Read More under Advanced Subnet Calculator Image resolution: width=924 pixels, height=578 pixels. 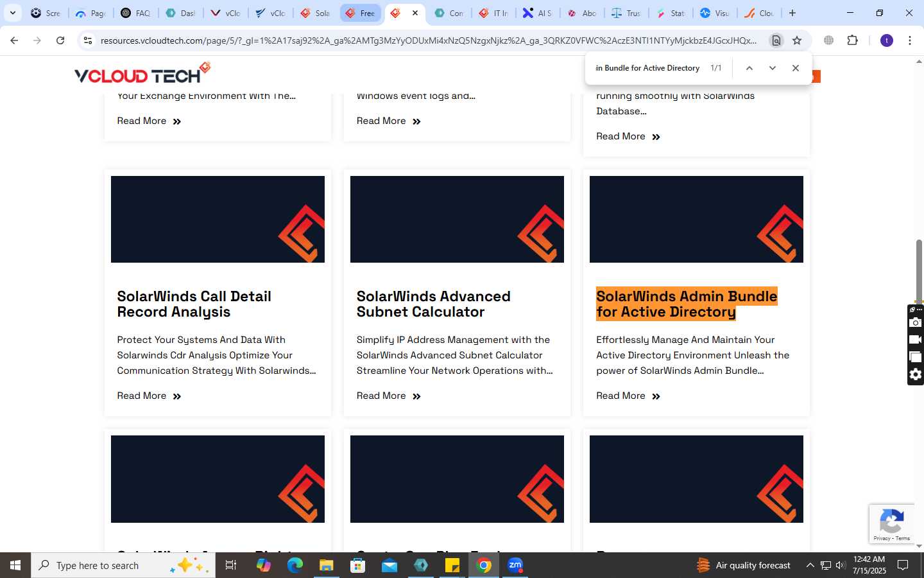(388, 396)
